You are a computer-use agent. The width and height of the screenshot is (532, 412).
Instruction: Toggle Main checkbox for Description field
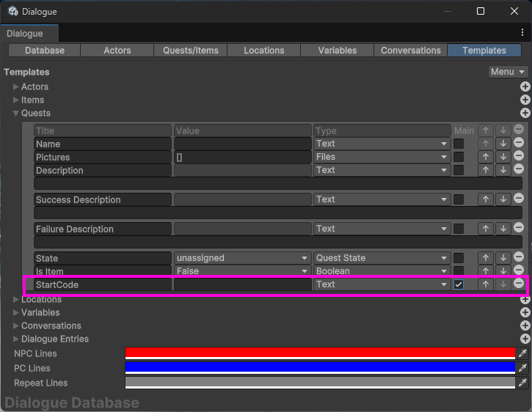click(x=459, y=170)
